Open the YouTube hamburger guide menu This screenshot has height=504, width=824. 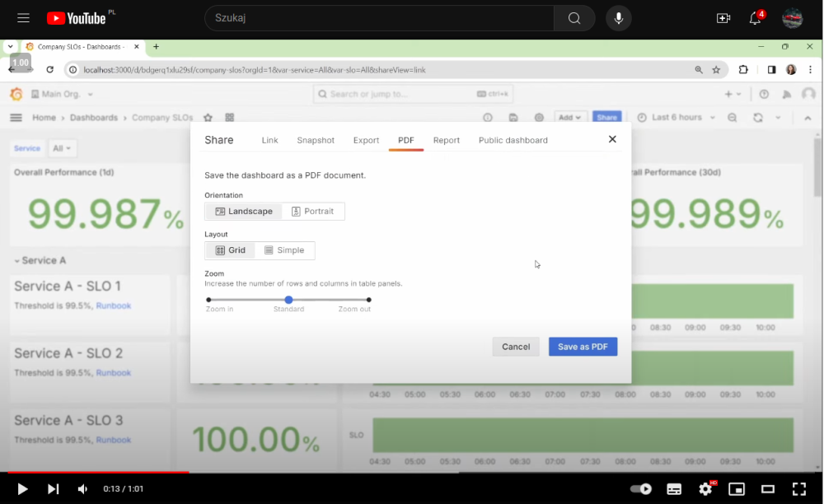(x=23, y=18)
